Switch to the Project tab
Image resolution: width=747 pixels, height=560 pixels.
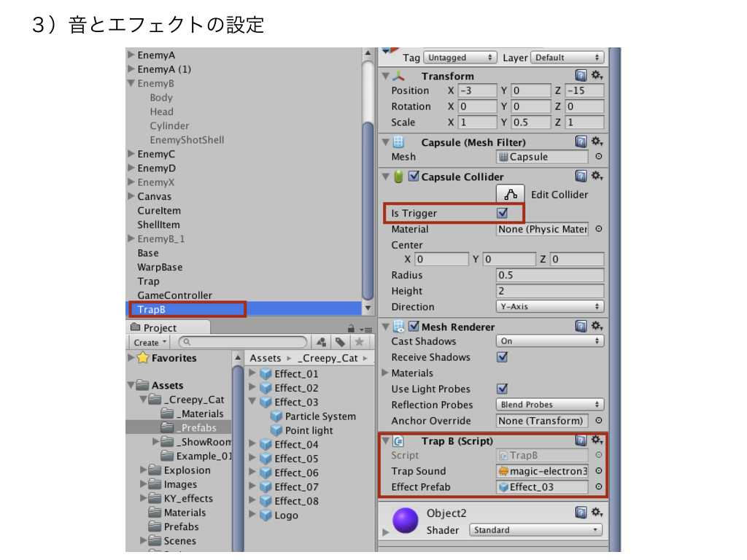coord(169,327)
